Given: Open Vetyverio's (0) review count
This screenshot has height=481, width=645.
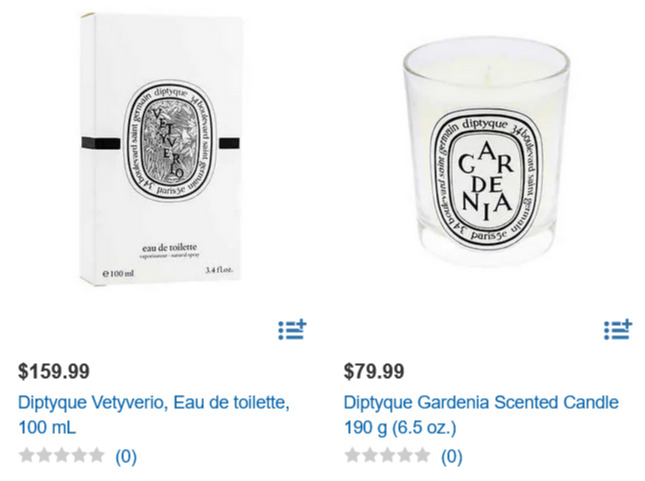Looking at the screenshot, I should pos(126,456).
